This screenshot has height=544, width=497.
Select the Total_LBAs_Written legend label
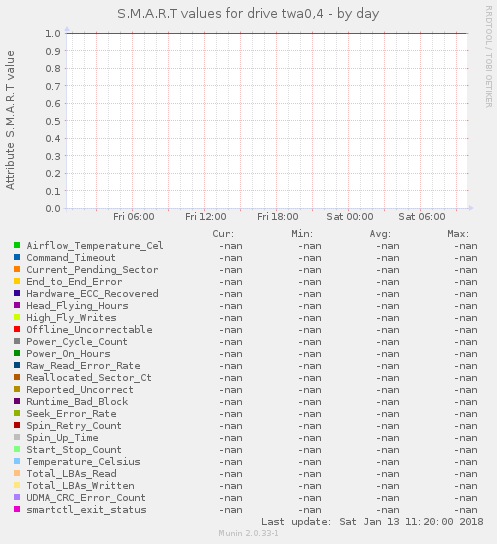80,486
